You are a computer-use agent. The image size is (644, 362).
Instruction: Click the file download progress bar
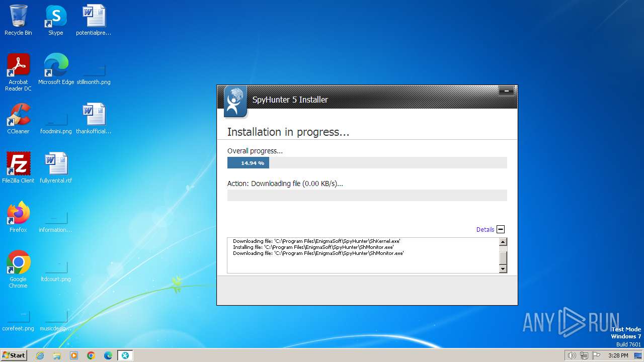click(367, 195)
